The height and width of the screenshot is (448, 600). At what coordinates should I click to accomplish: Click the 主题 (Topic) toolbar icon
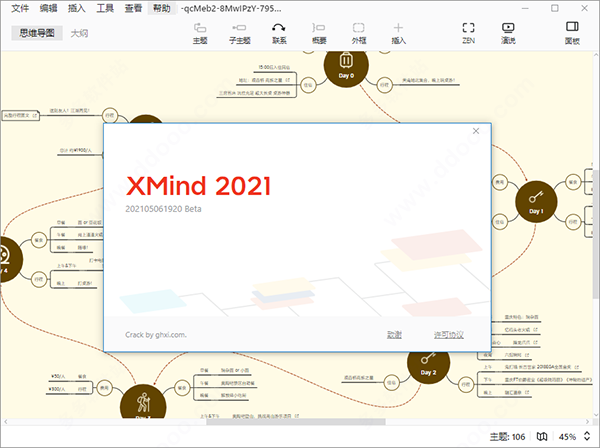click(200, 33)
